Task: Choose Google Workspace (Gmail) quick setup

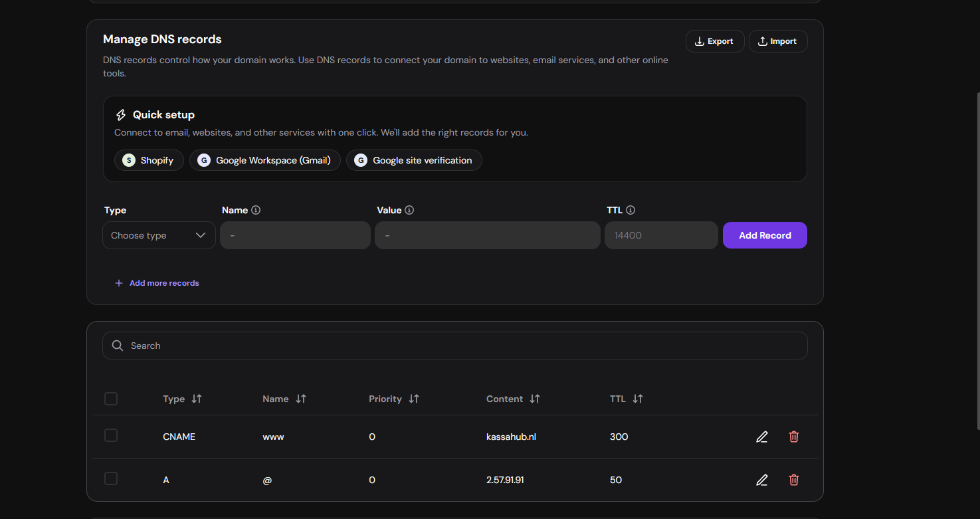Action: click(x=265, y=160)
